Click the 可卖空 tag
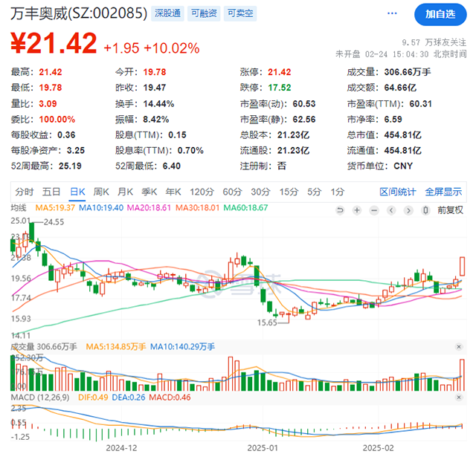Screen dimensions: 476x454 click(240, 13)
